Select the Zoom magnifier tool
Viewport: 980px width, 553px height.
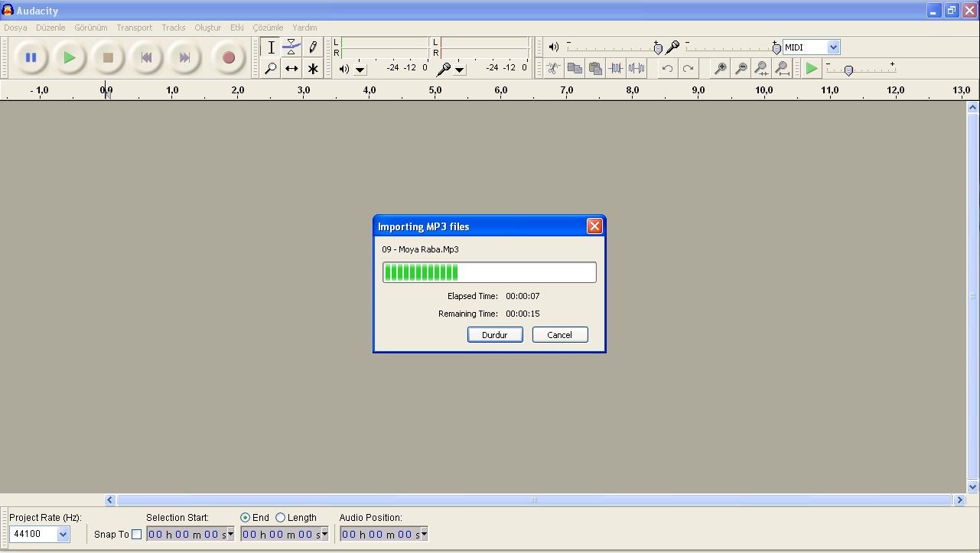271,69
